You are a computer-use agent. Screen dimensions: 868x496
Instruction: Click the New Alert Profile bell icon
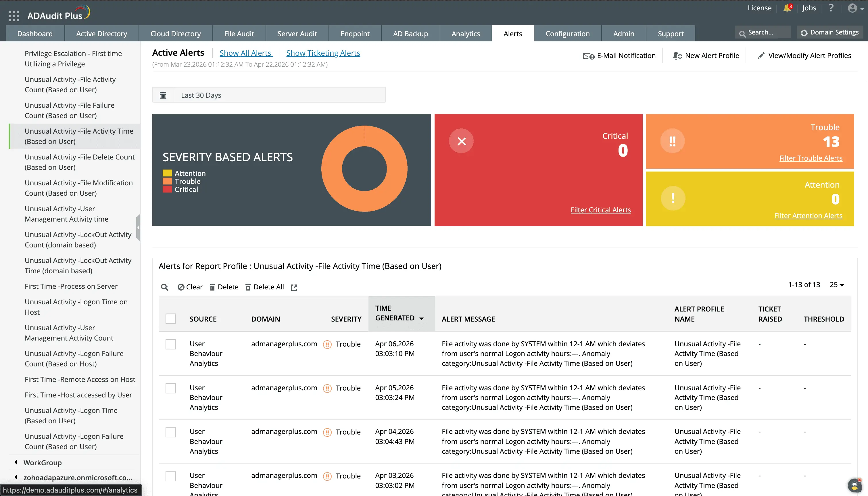click(677, 55)
